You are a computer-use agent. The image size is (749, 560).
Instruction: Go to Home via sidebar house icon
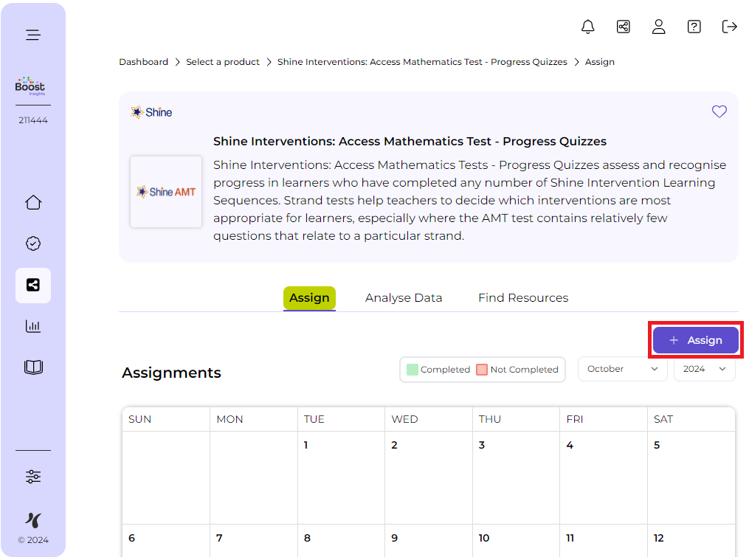[x=33, y=203]
